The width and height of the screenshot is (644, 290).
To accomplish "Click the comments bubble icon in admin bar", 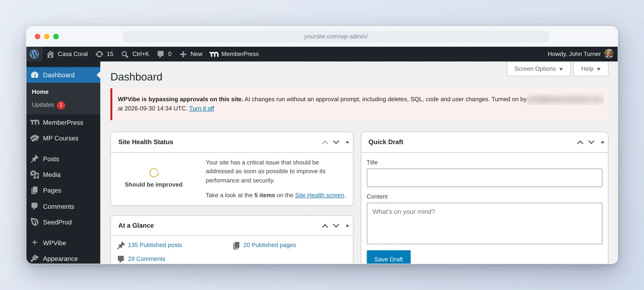I will point(160,54).
